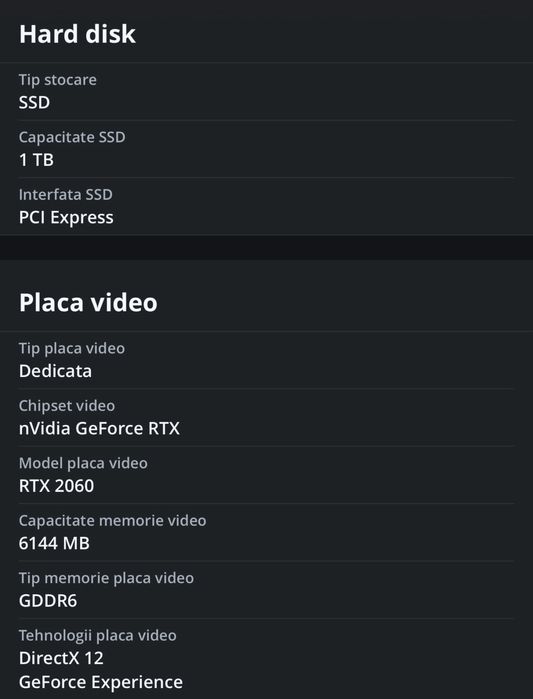Select the GeForce Experience text
This screenshot has width=533, height=699.
tap(101, 683)
